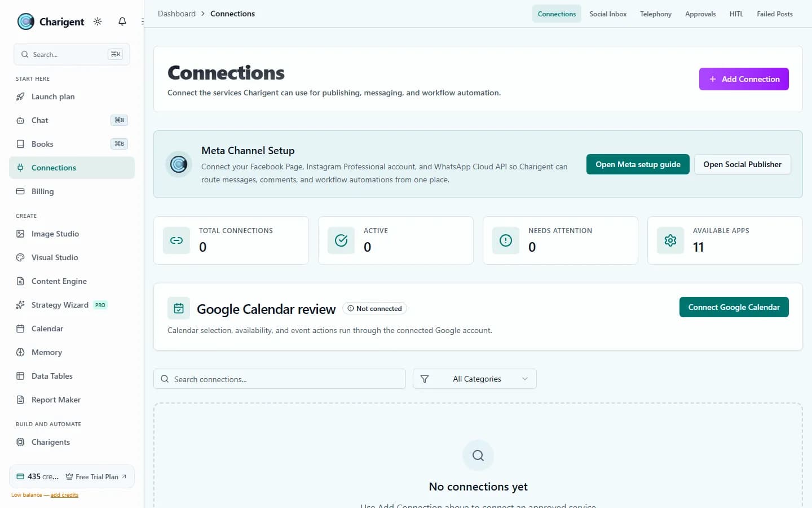812x508 pixels.
Task: Click the Available Apps count 11
Action: coord(698,247)
